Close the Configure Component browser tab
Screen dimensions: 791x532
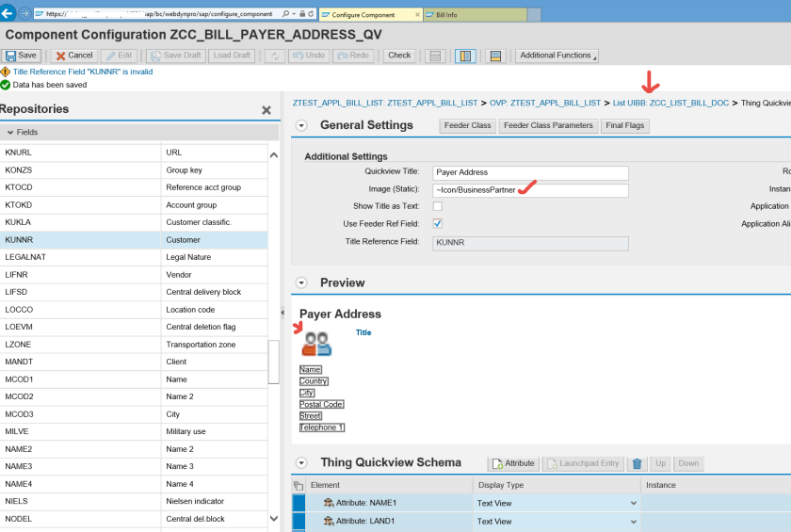(417, 15)
